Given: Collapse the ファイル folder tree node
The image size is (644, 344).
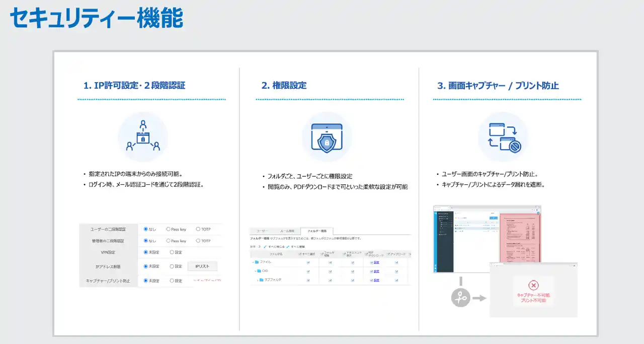Looking at the screenshot, I should (x=253, y=262).
